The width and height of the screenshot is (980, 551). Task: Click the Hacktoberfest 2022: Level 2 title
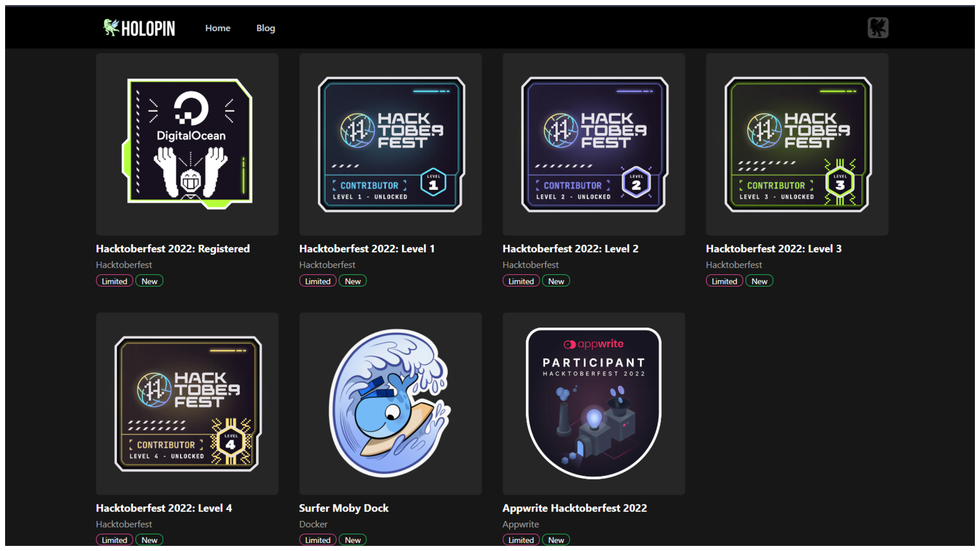(570, 248)
